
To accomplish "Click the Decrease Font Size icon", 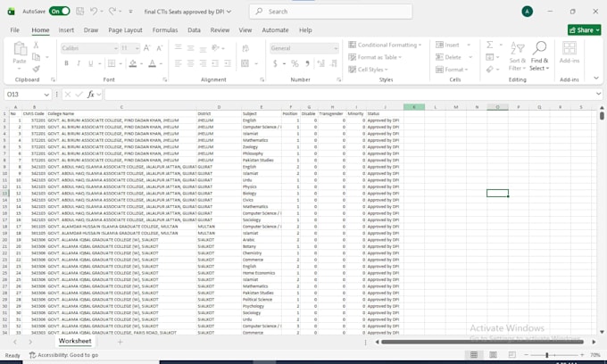I will [159, 48].
